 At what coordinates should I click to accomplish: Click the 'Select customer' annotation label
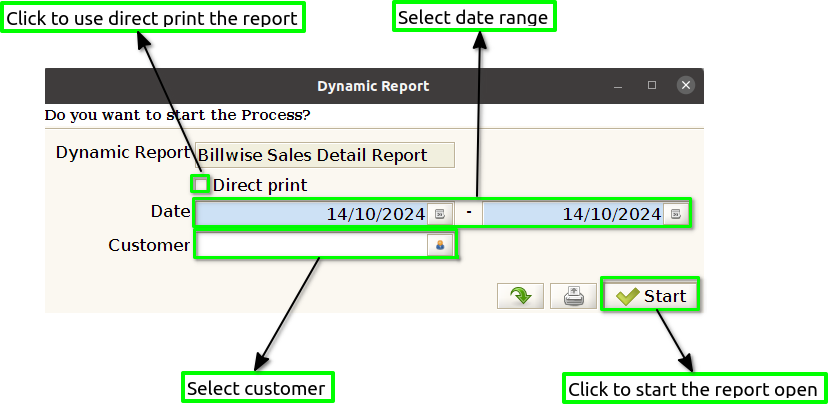[x=257, y=388]
